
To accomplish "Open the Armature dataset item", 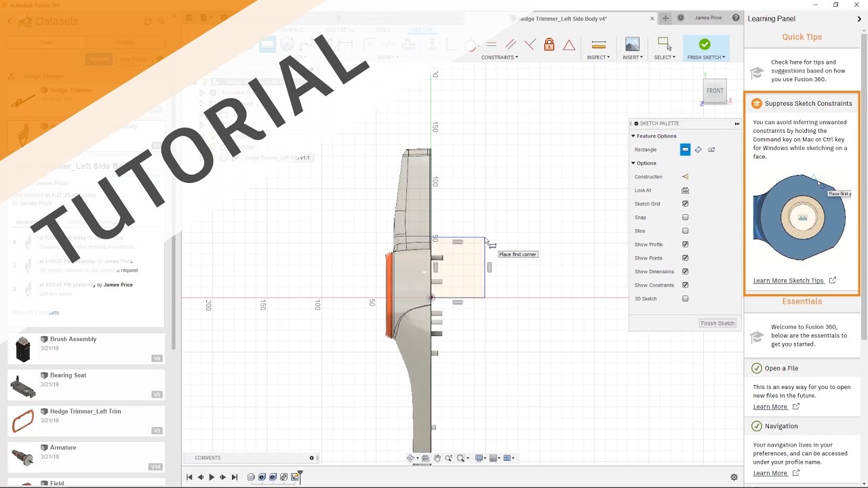I will pos(86,457).
